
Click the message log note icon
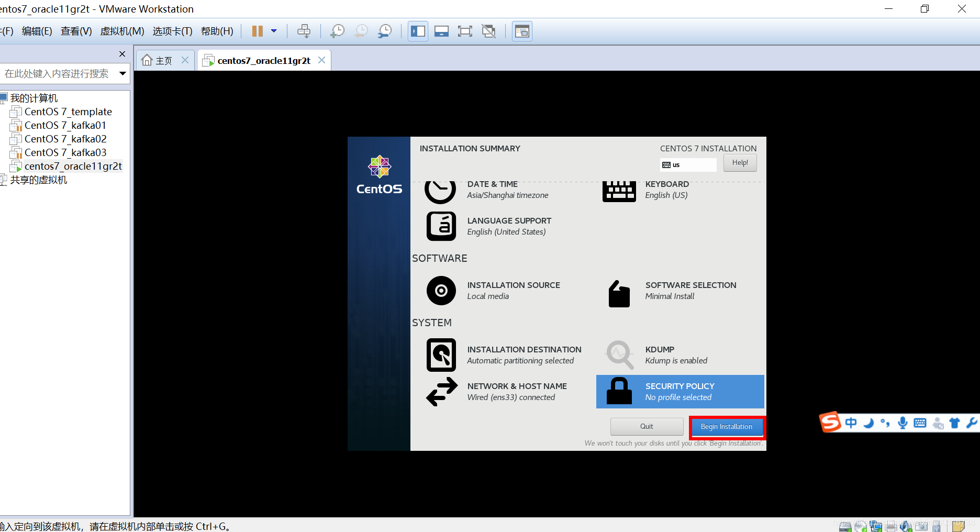958,526
